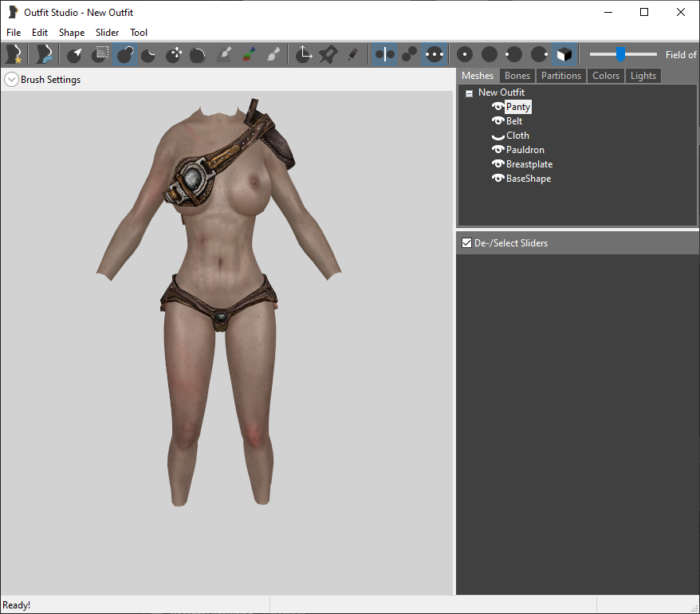This screenshot has height=614, width=700.
Task: Select the Breastplate shape name
Action: click(529, 164)
